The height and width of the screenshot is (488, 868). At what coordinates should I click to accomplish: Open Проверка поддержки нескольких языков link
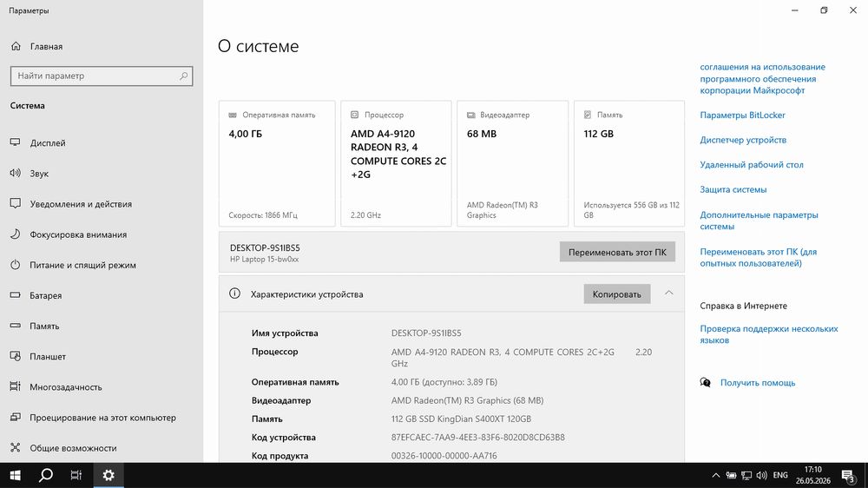[x=768, y=334]
